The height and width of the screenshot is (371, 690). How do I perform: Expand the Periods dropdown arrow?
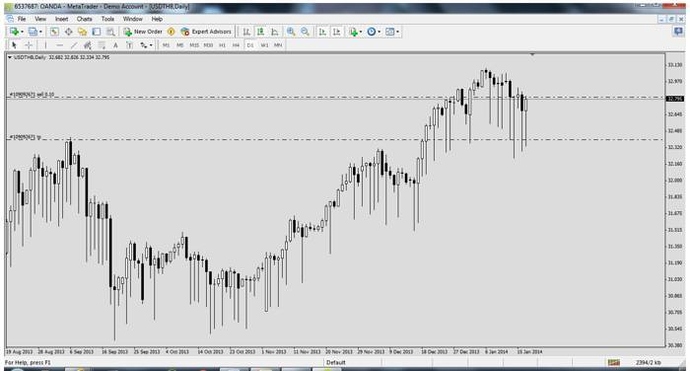(379, 32)
